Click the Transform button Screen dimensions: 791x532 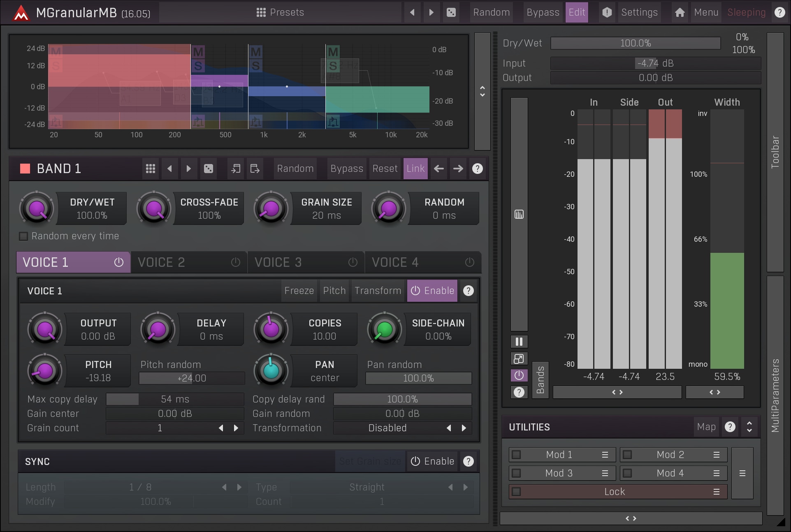(378, 291)
